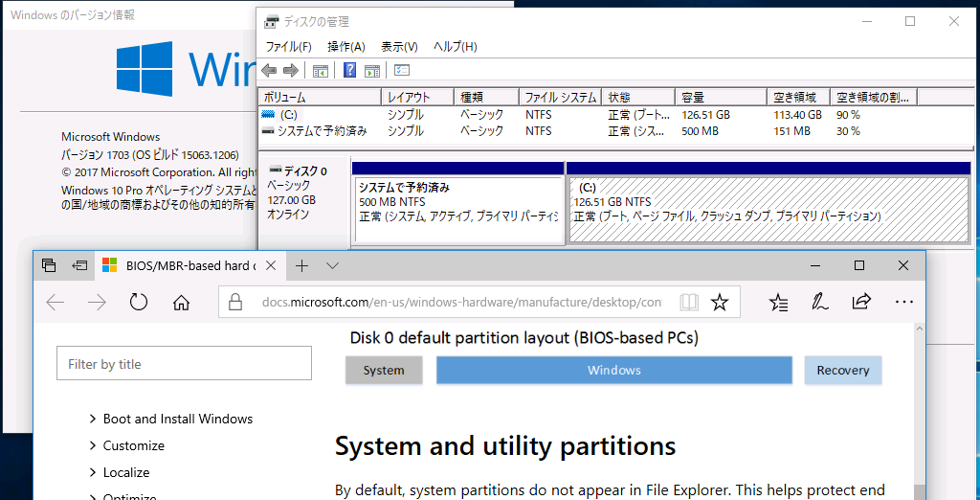980x500 pixels.
Task: Maximize the Disk Management window
Action: tap(910, 21)
